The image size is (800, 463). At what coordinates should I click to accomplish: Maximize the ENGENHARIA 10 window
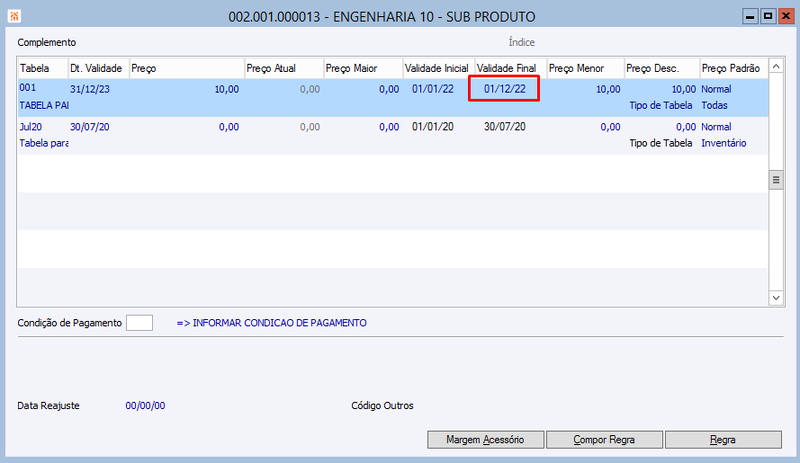768,16
